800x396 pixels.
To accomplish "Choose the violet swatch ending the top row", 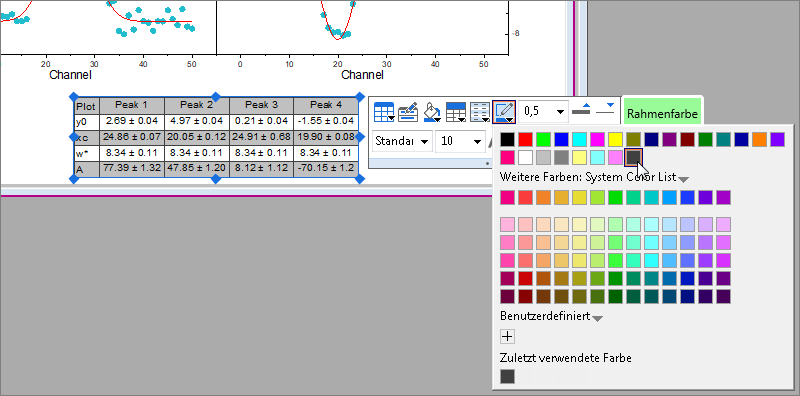I will 777,139.
